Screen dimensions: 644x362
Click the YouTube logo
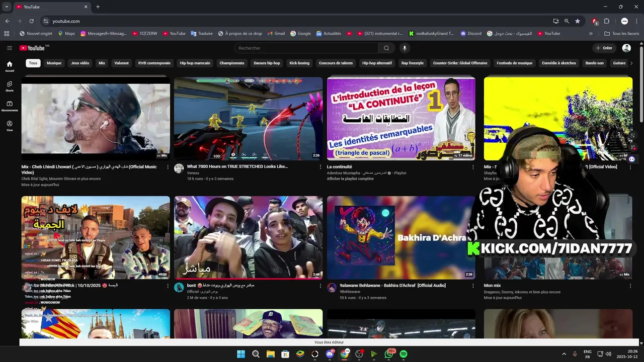[x=33, y=48]
